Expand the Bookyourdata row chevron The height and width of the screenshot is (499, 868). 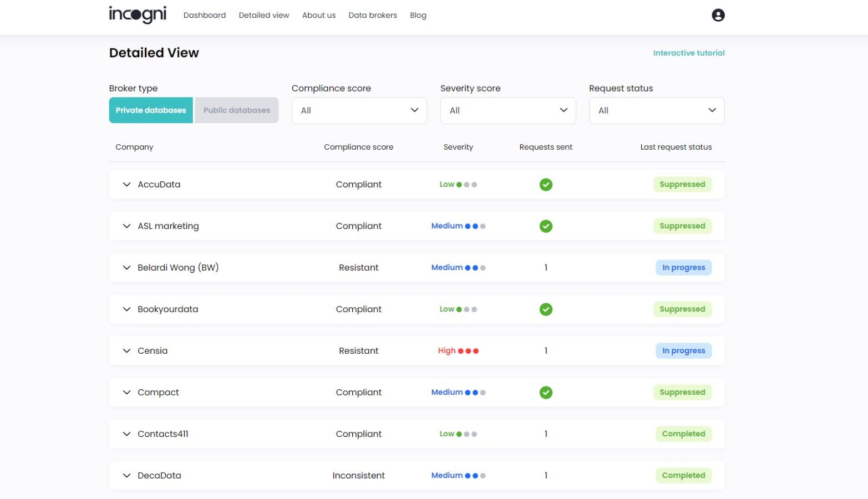pos(126,309)
